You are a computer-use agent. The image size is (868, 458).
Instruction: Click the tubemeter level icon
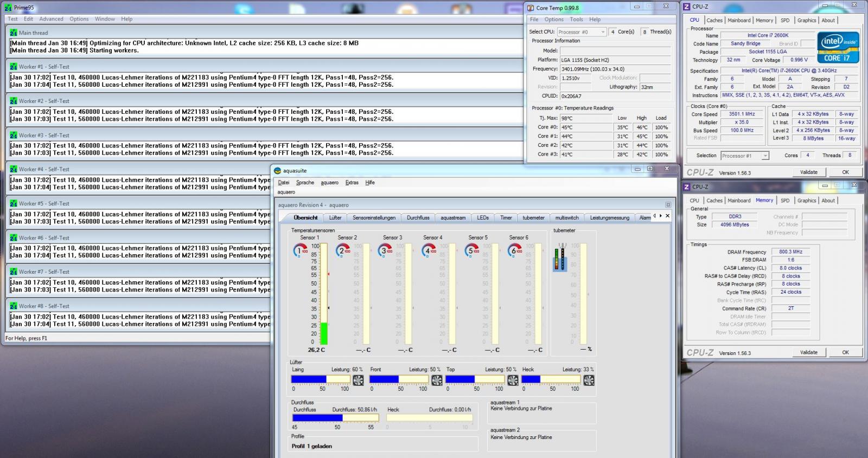click(559, 257)
